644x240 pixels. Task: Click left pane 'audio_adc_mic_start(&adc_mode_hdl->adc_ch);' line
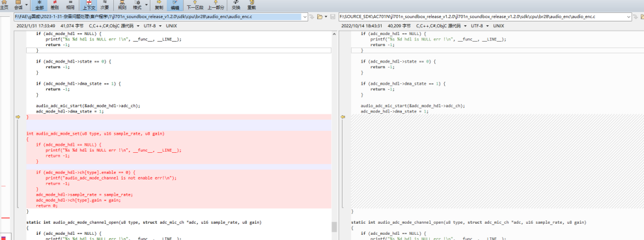pyautogui.click(x=88, y=105)
